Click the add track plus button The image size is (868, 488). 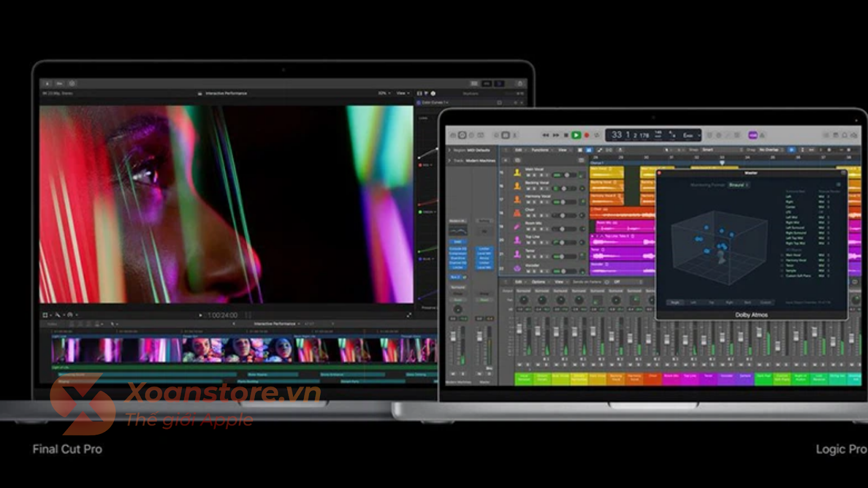coord(506,160)
